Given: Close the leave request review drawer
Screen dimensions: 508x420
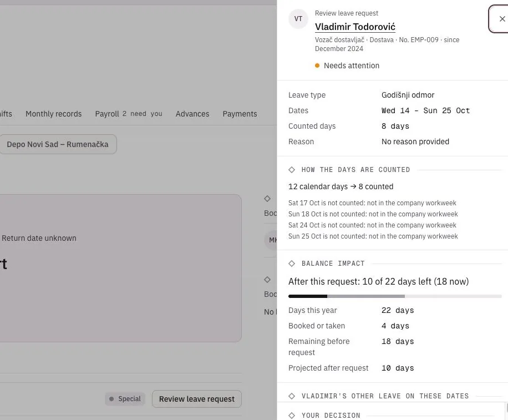Looking at the screenshot, I should coord(501,19).
